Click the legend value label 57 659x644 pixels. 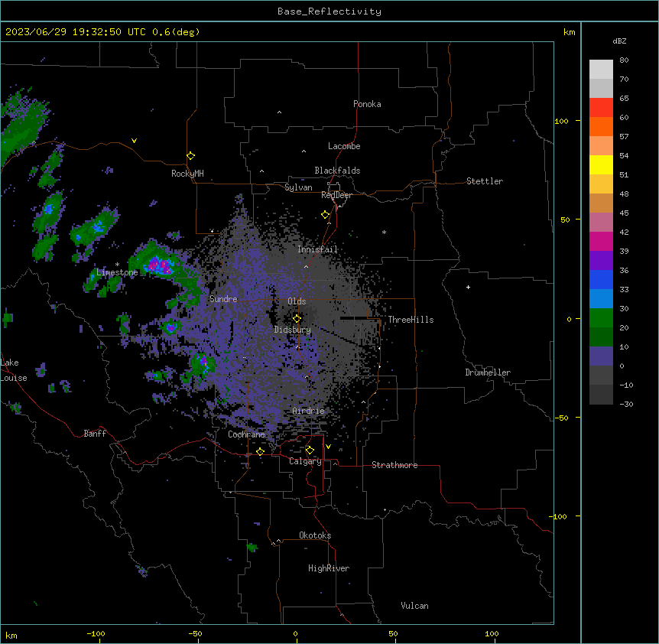coord(624,137)
